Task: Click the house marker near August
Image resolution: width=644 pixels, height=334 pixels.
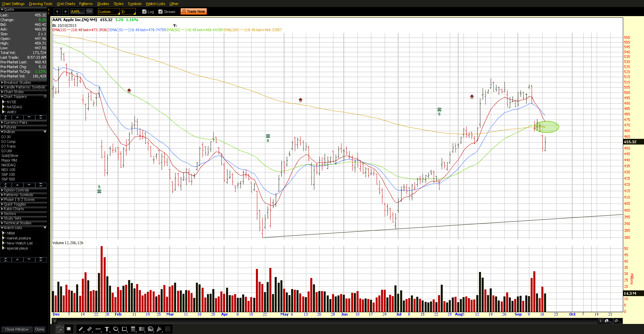Action: point(472,96)
